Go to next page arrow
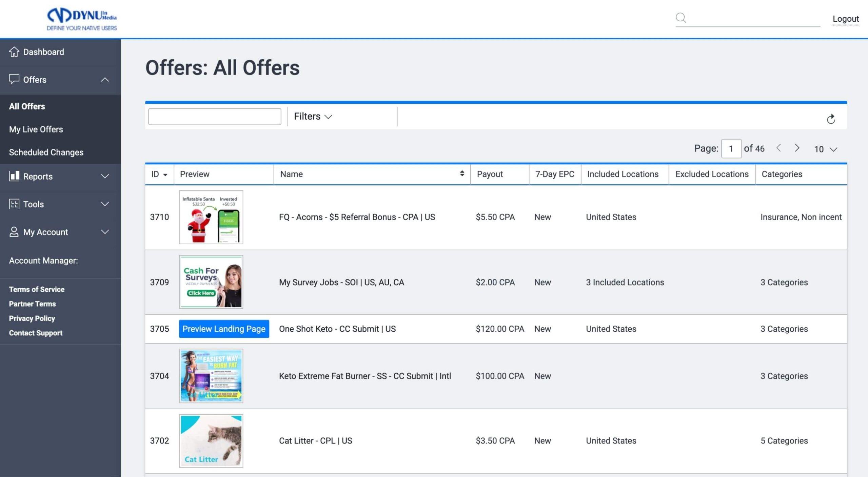 pyautogui.click(x=797, y=148)
